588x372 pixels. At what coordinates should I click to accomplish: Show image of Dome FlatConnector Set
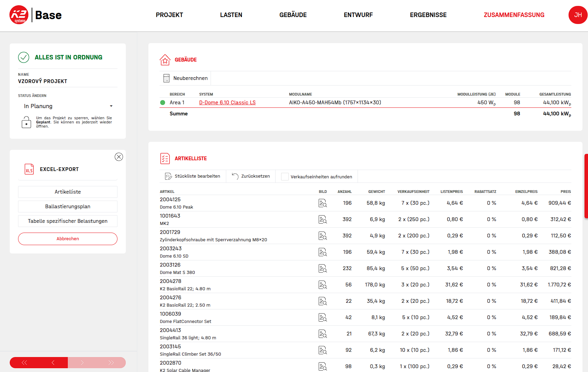tap(322, 317)
